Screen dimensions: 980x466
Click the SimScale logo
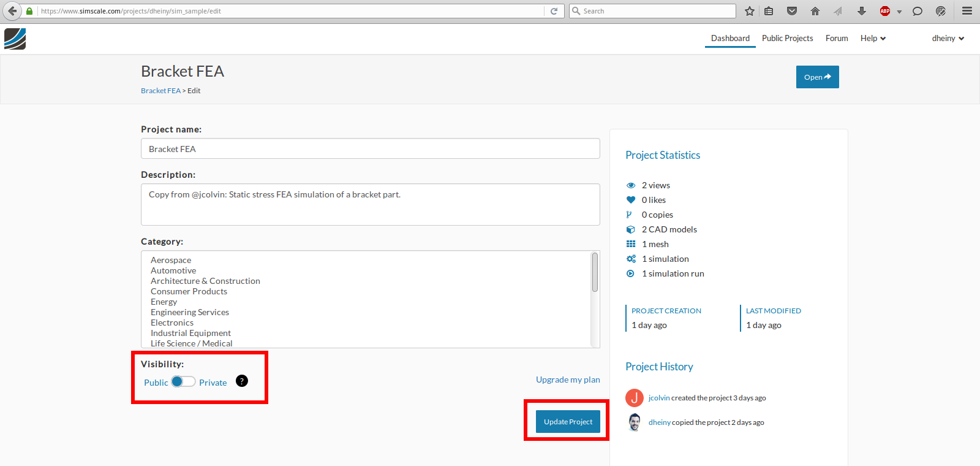click(15, 39)
